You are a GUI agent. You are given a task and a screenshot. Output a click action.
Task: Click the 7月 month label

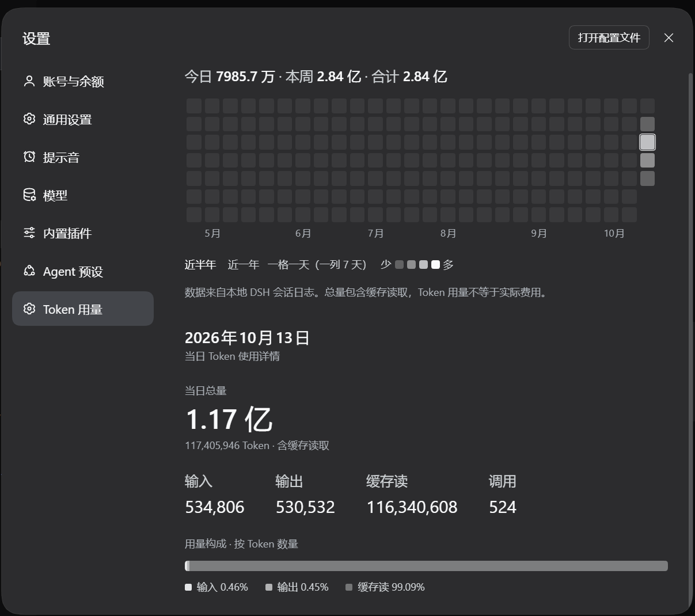point(375,233)
